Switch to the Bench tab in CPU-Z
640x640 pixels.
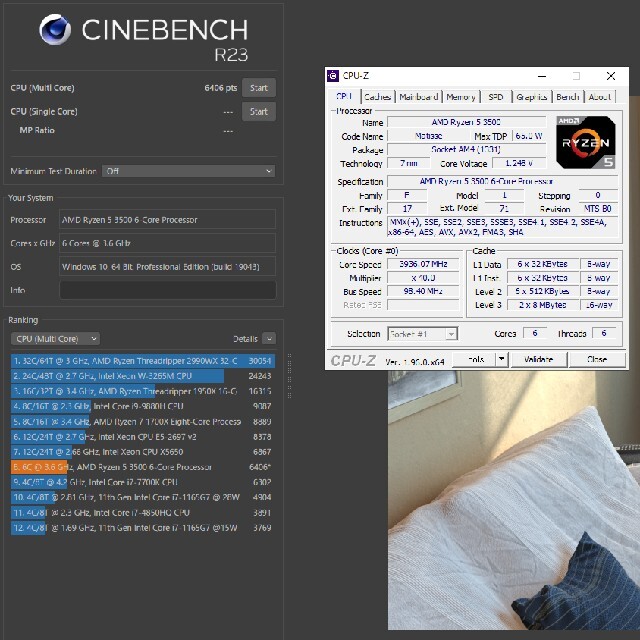pos(568,97)
